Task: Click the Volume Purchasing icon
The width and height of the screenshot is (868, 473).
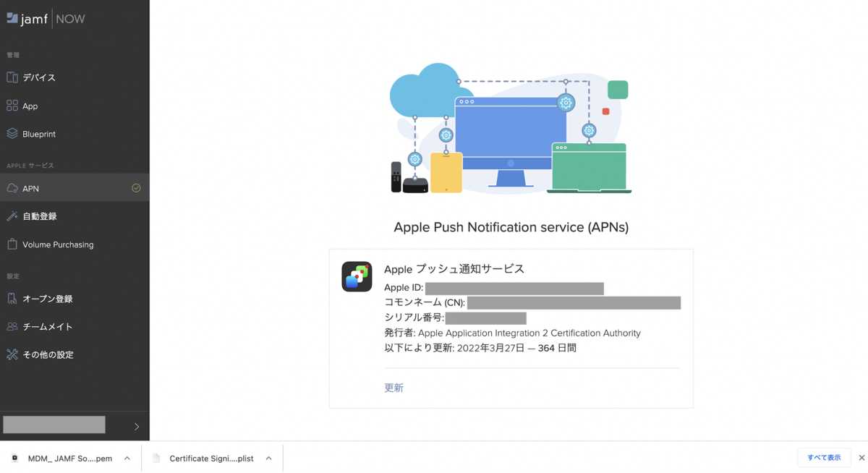Action: [12, 244]
